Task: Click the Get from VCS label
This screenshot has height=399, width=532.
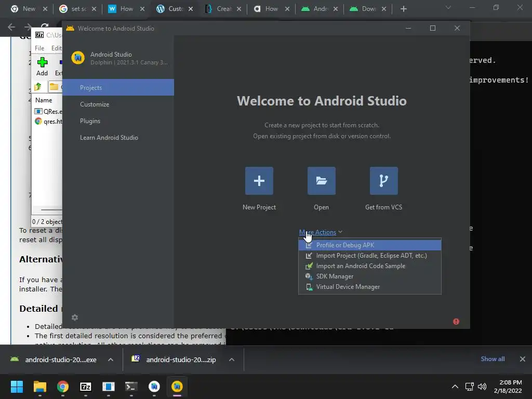Action: [384, 207]
